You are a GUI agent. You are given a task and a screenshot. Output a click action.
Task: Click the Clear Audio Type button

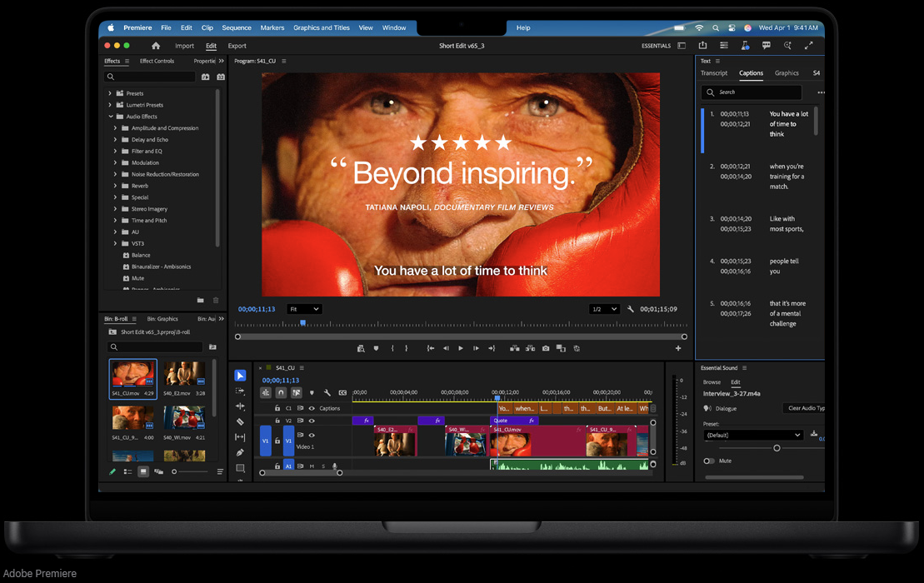(805, 408)
